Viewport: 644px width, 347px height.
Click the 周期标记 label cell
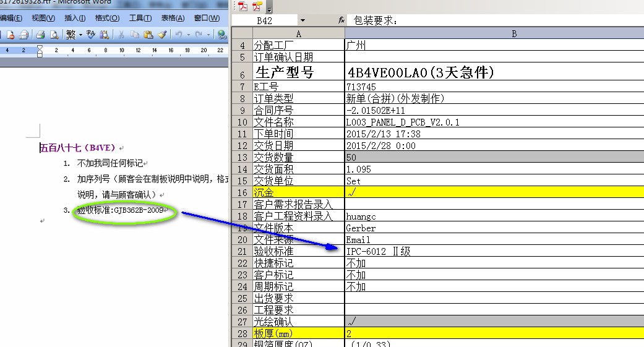299,286
